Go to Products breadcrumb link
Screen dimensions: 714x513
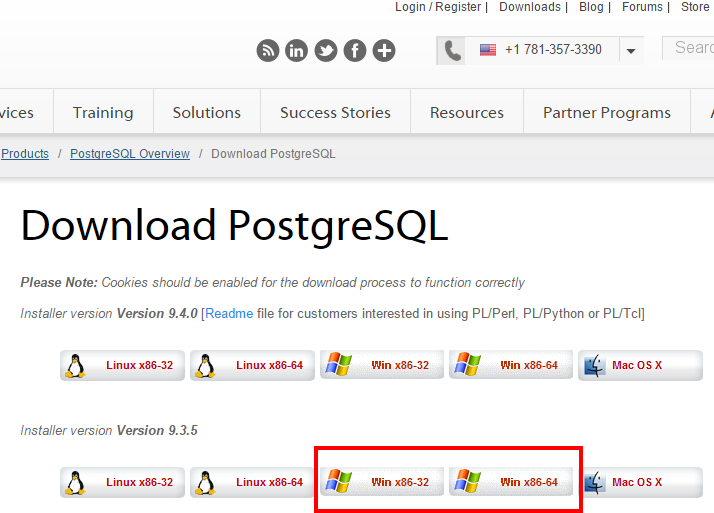tap(25, 154)
